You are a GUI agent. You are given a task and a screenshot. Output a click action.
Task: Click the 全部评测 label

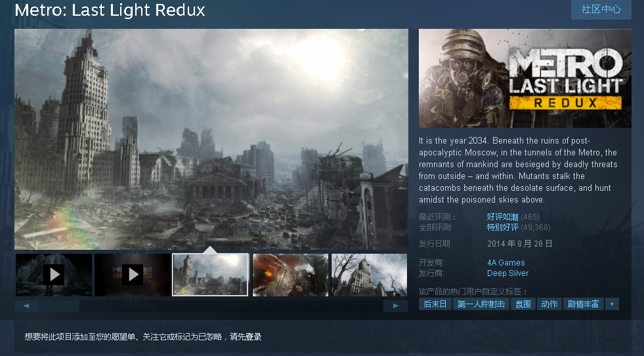pos(435,227)
